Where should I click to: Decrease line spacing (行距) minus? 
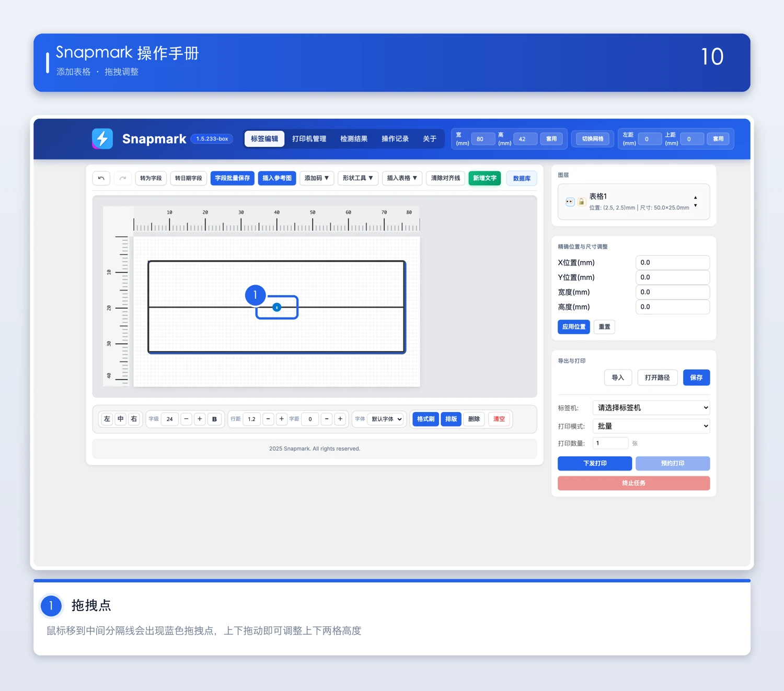tap(268, 419)
